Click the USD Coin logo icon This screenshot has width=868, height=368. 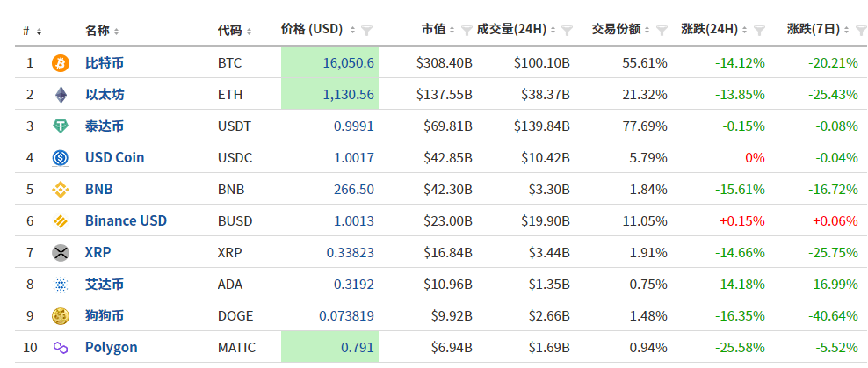pyautogui.click(x=61, y=158)
